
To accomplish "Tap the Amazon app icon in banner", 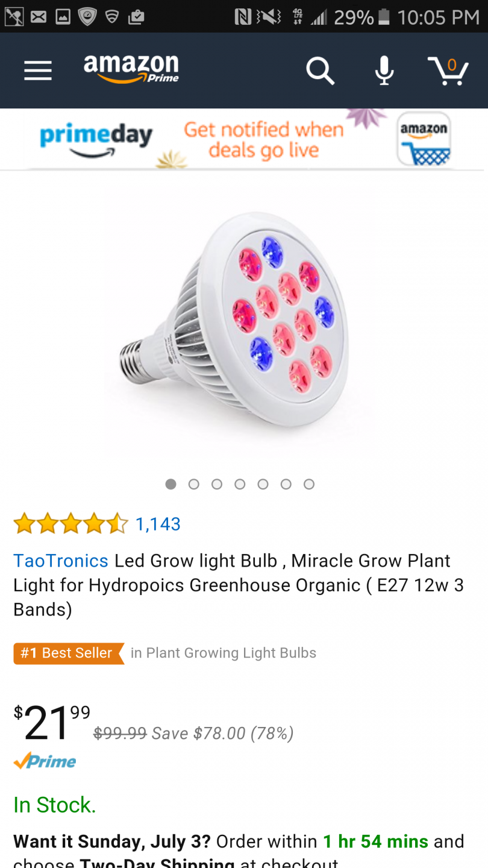I will coord(424,139).
